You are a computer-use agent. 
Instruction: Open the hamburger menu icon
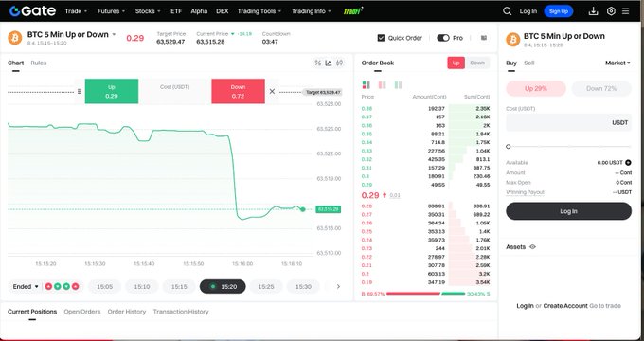pyautogui.click(x=625, y=11)
